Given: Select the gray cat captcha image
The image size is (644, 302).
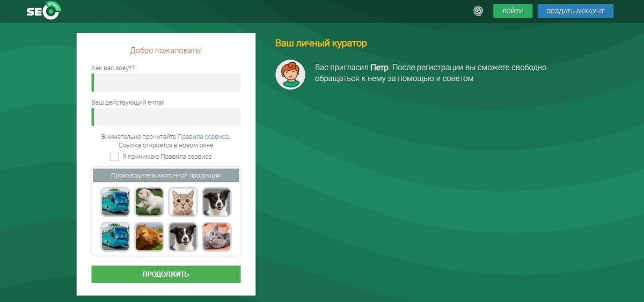Looking at the screenshot, I should click(x=217, y=237).
